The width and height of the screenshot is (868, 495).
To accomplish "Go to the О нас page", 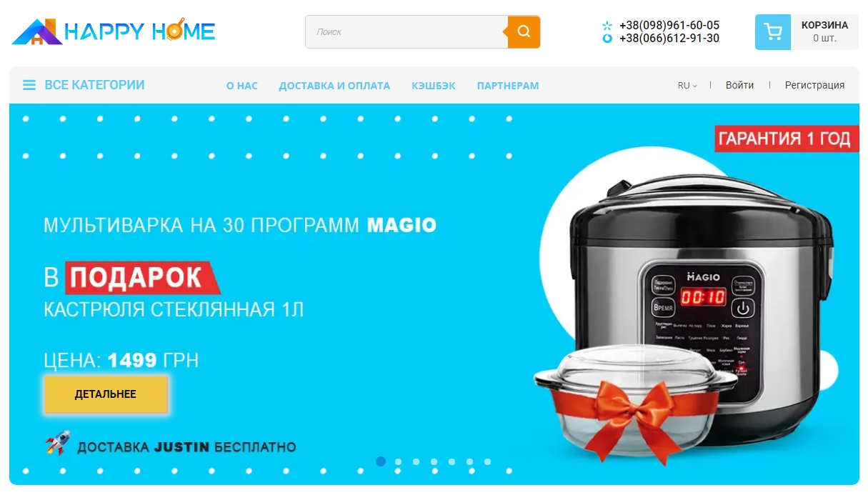I will [x=242, y=86].
